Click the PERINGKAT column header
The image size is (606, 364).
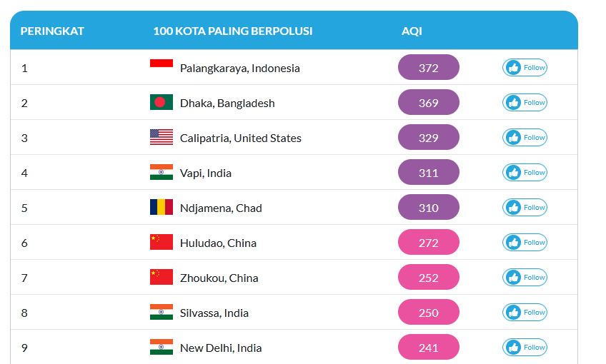click(52, 31)
